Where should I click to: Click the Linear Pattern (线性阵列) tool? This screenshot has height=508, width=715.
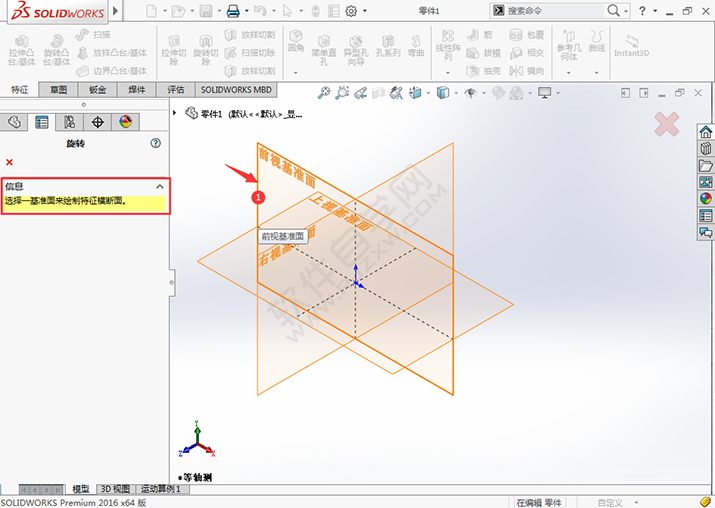pos(448,46)
